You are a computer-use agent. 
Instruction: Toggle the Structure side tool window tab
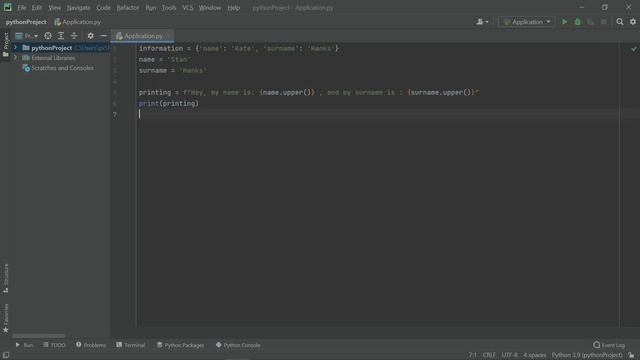6,278
